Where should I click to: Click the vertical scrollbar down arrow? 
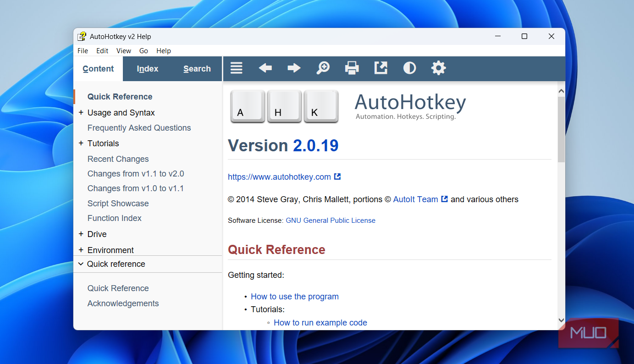(x=561, y=320)
